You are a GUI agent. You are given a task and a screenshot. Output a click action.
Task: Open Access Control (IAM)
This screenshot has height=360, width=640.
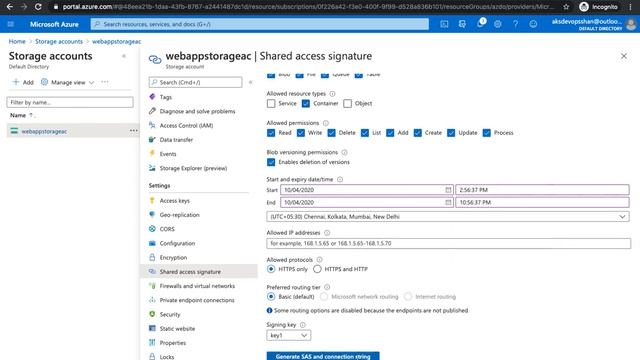[x=186, y=126]
